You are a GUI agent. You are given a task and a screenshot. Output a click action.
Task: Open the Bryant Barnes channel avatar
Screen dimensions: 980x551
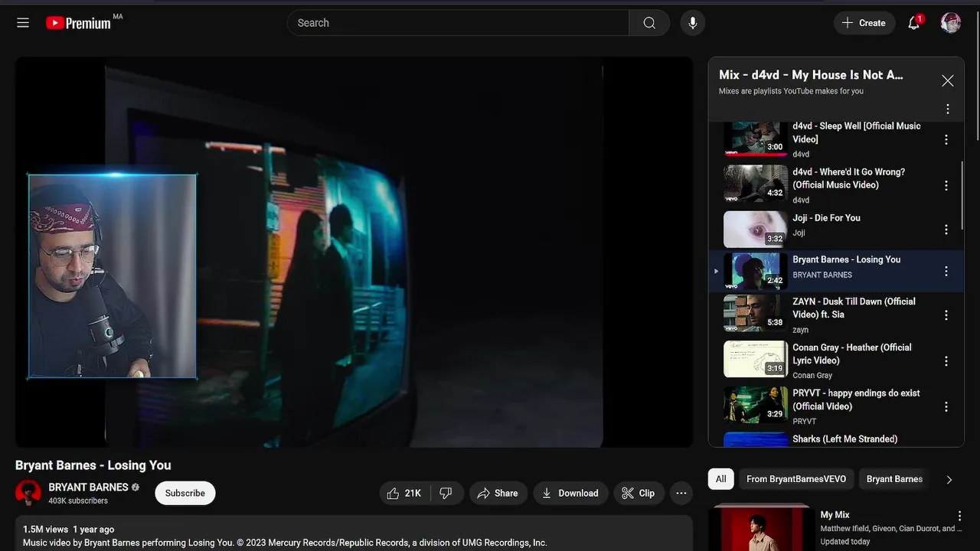tap(28, 493)
